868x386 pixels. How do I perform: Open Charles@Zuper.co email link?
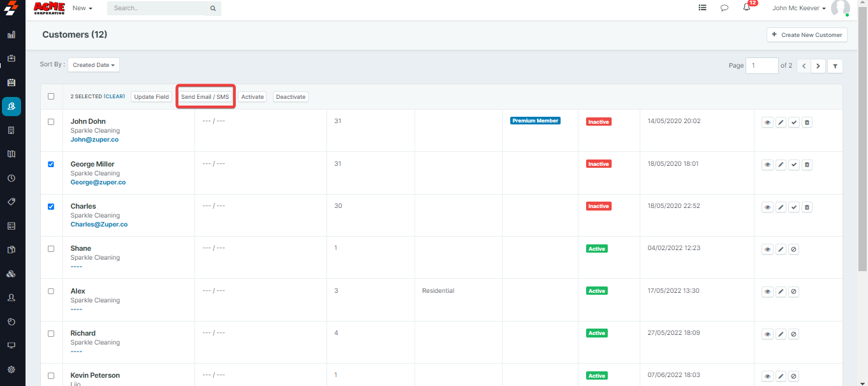click(x=99, y=225)
